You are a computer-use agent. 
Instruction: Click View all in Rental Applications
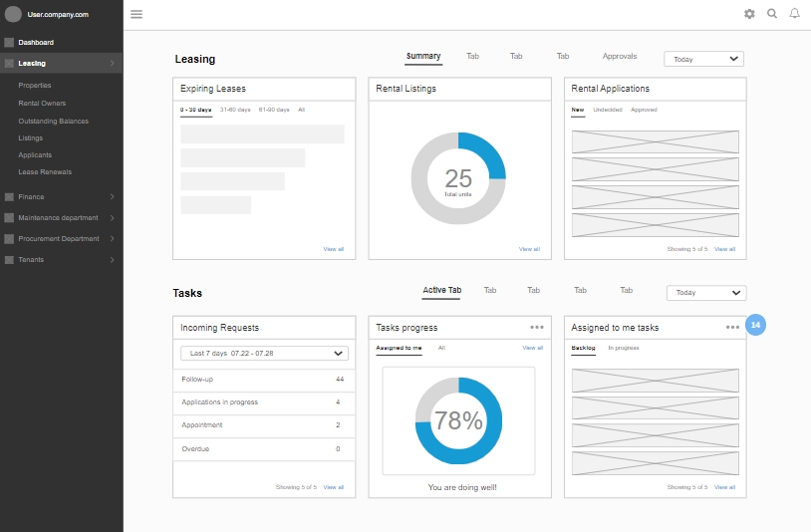tap(724, 249)
